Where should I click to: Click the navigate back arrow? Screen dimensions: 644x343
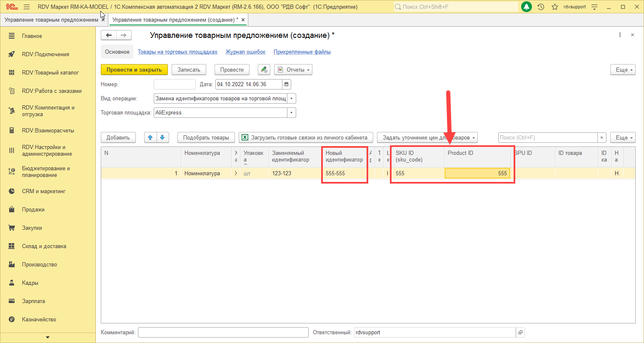click(x=109, y=35)
